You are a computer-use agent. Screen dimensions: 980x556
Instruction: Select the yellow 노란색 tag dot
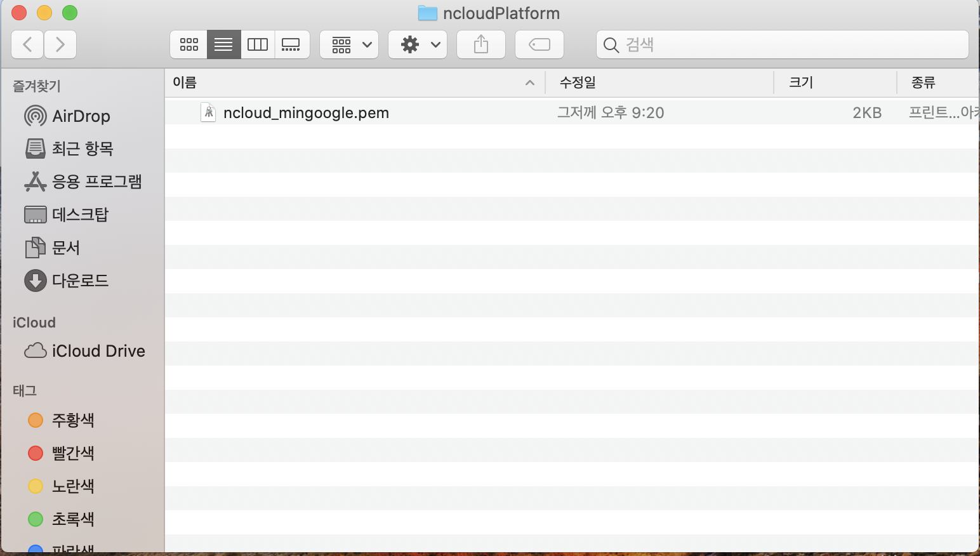point(36,486)
